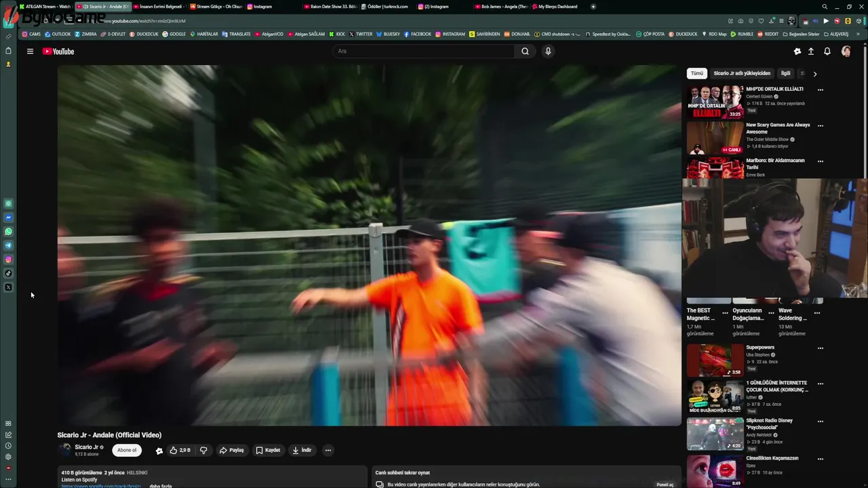This screenshot has height=488, width=868.
Task: Open the Slipknot Radio Disney video thumbnail
Action: point(715,434)
